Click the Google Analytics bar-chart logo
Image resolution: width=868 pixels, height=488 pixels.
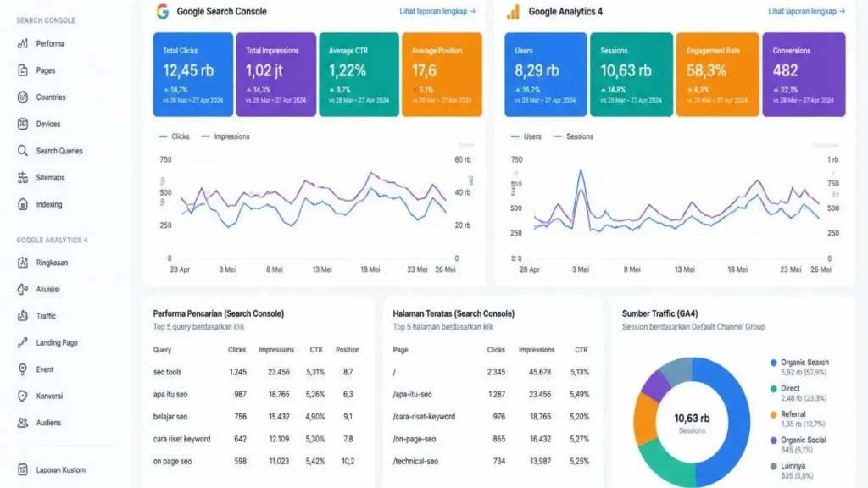pos(513,12)
